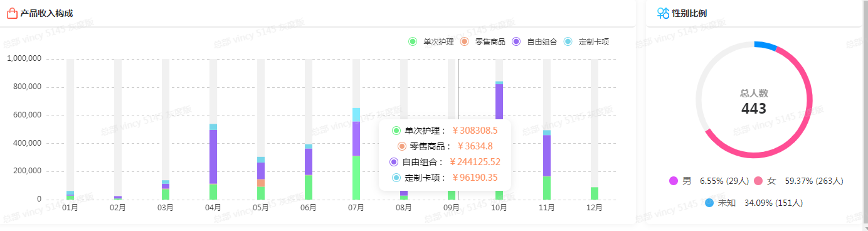Click the purple 自由组合 segment of the 04月 bar
The image size is (868, 231).
(x=213, y=157)
